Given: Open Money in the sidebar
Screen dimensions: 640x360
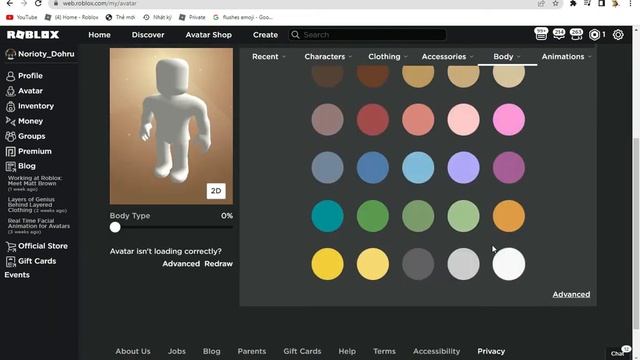Looking at the screenshot, I should [x=24, y=121].
